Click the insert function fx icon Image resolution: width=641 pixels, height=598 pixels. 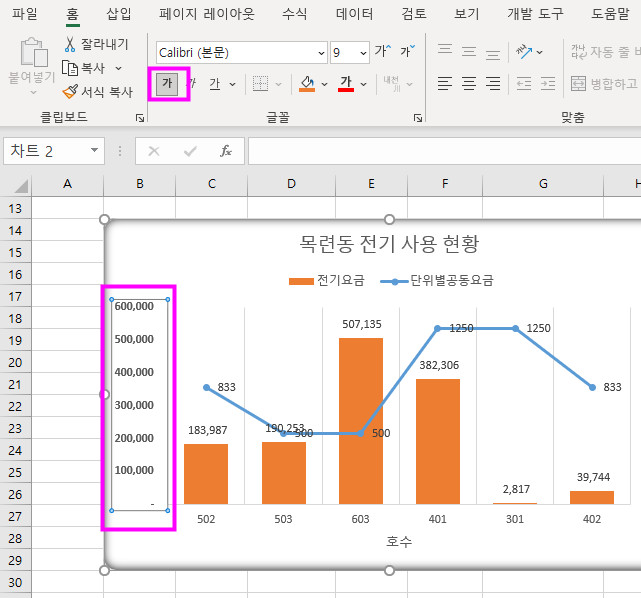[226, 151]
